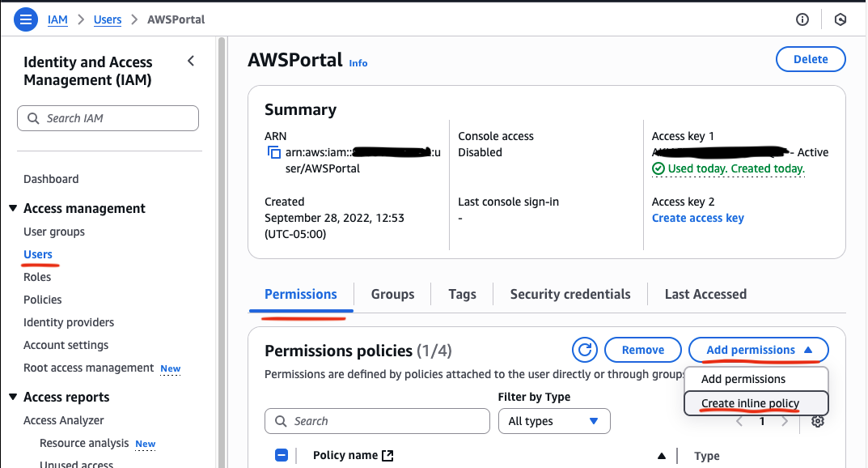Sort policies with the Policy name sort arrow
The image size is (868, 468).
(662, 456)
